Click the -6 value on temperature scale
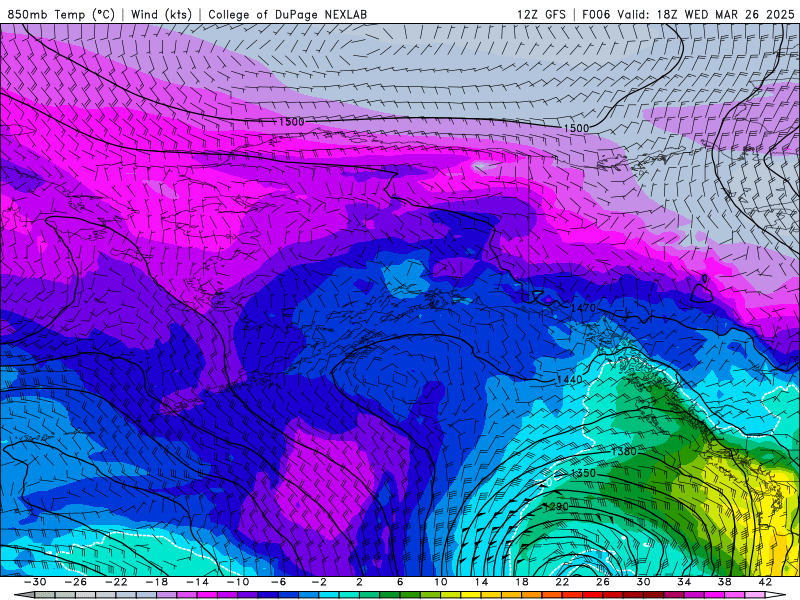This screenshot has width=800, height=600. click(x=278, y=582)
